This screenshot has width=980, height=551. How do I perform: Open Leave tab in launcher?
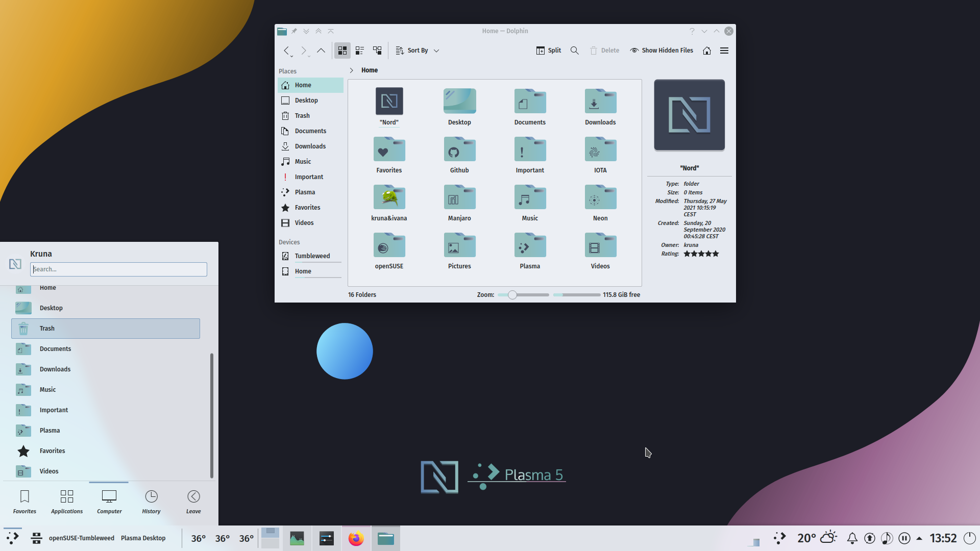(x=193, y=502)
